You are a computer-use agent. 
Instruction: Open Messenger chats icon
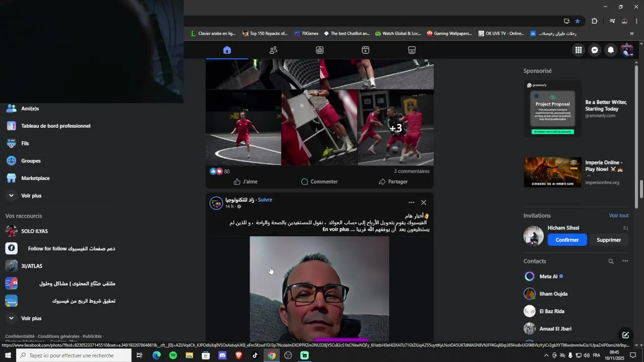[595, 50]
